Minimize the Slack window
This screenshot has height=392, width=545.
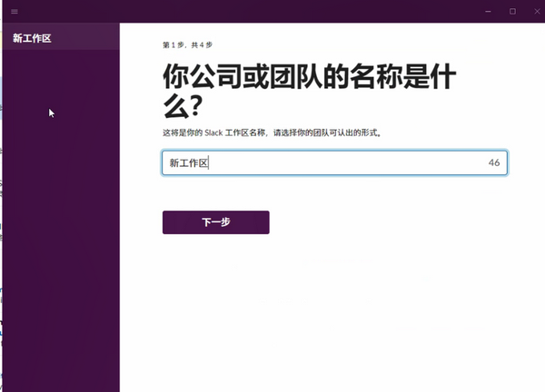click(x=489, y=12)
